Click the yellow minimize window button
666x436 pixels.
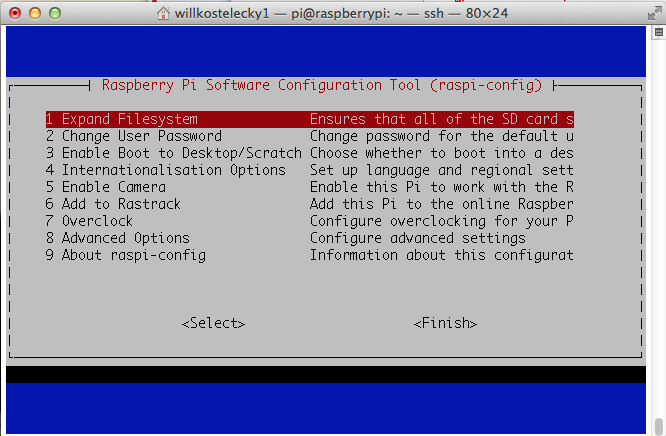click(35, 13)
